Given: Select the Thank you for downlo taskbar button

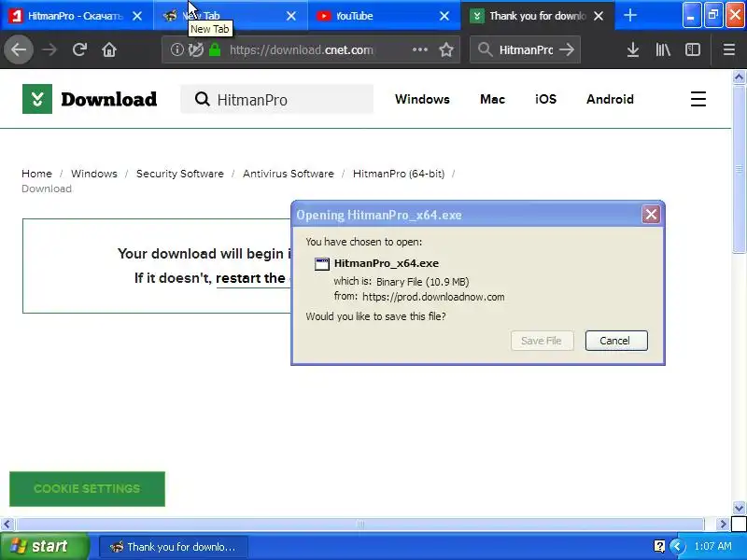Looking at the screenshot, I should coord(174,547).
